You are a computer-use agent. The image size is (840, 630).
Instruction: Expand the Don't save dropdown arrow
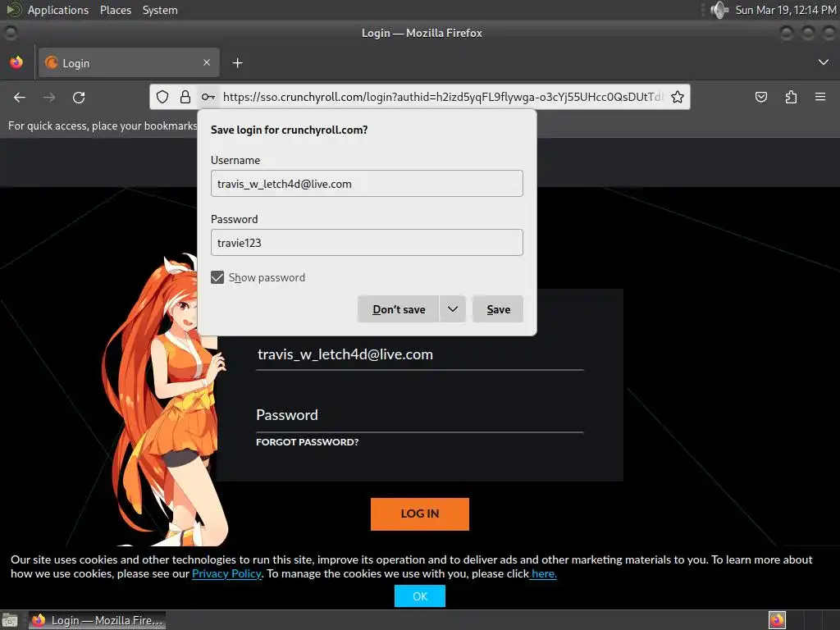pos(453,309)
